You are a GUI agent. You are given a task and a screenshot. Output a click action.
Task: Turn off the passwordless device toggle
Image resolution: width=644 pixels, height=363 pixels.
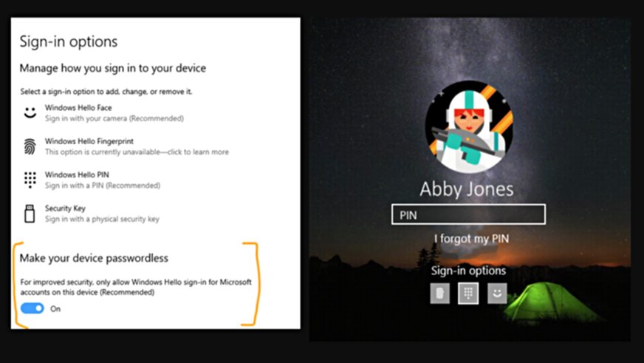32,308
